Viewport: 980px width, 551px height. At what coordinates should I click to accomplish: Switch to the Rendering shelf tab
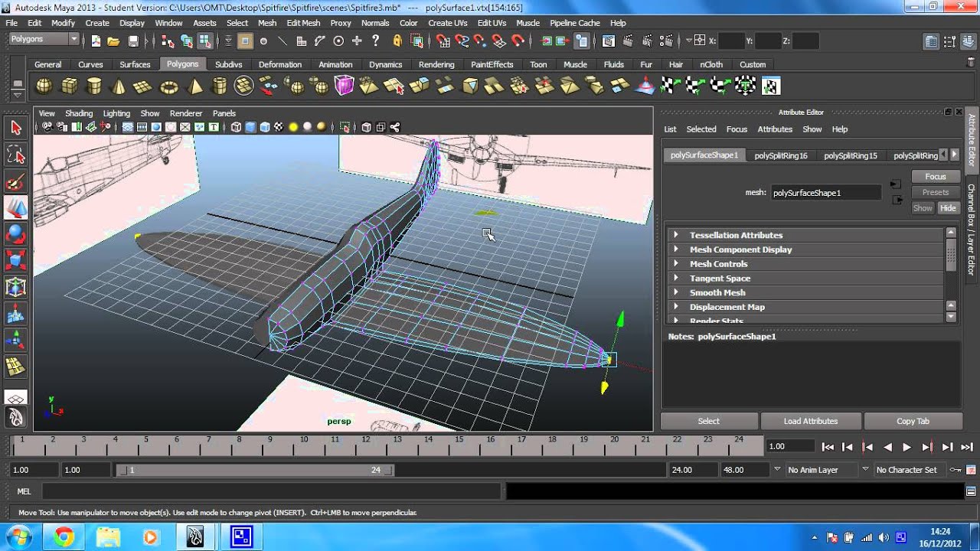point(436,64)
